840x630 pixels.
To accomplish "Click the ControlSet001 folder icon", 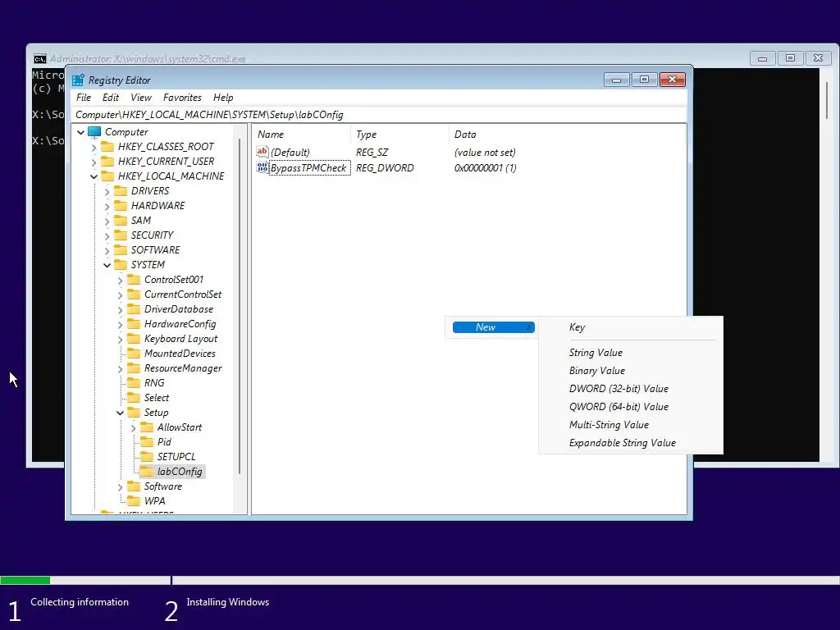I will tap(134, 280).
